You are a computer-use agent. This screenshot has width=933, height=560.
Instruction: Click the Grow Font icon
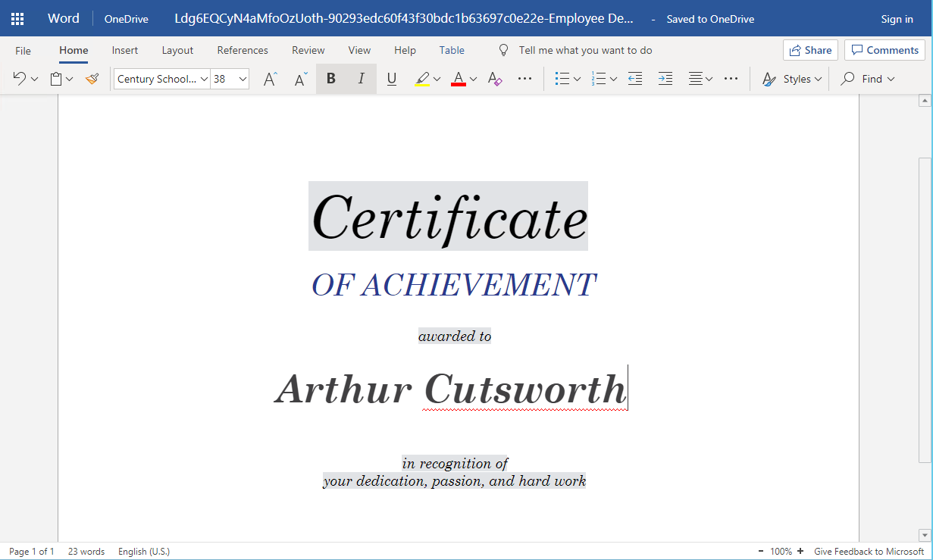tap(270, 79)
